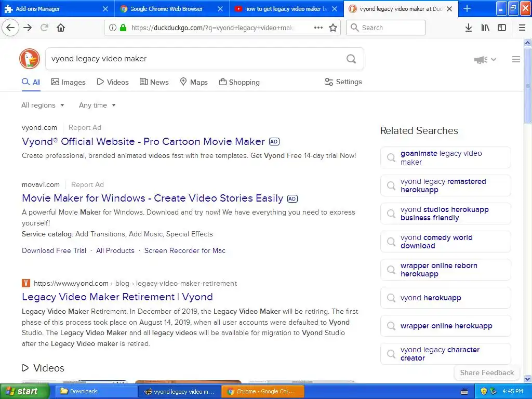Close the YouTube legacy video maker tab
The height and width of the screenshot is (399, 532).
(335, 9)
